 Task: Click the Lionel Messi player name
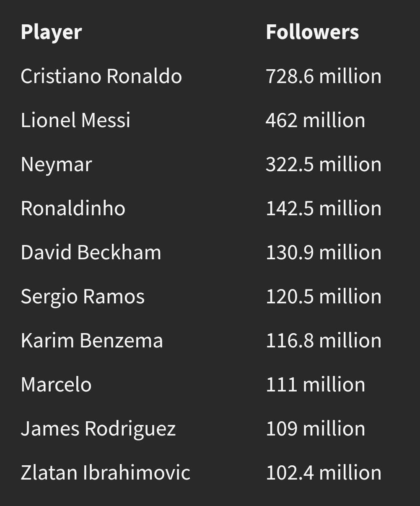tap(75, 120)
